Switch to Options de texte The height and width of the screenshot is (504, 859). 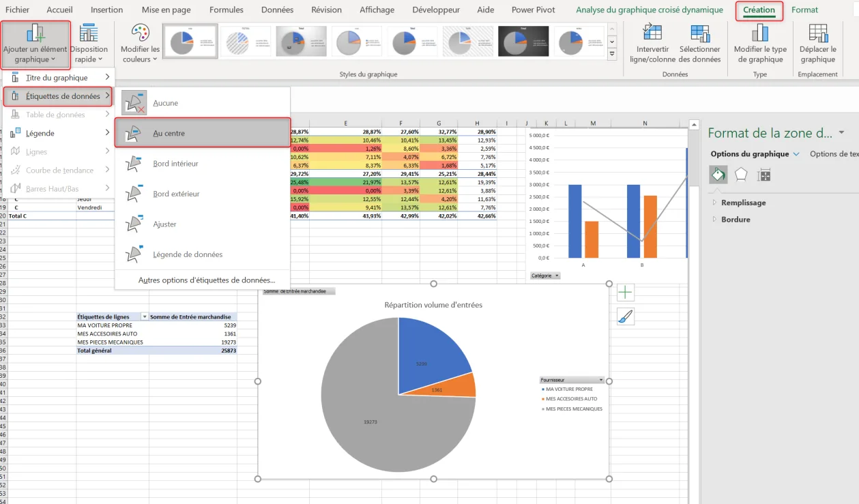tap(833, 154)
